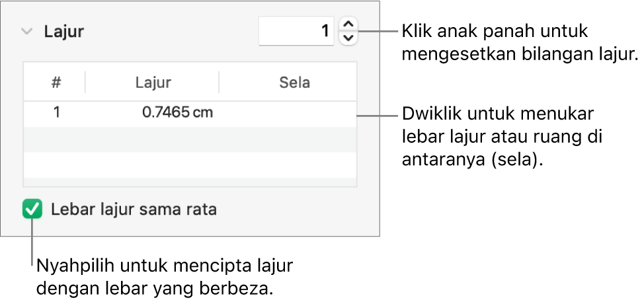
Task: Click the bold Lajur section title
Action: coord(64,31)
